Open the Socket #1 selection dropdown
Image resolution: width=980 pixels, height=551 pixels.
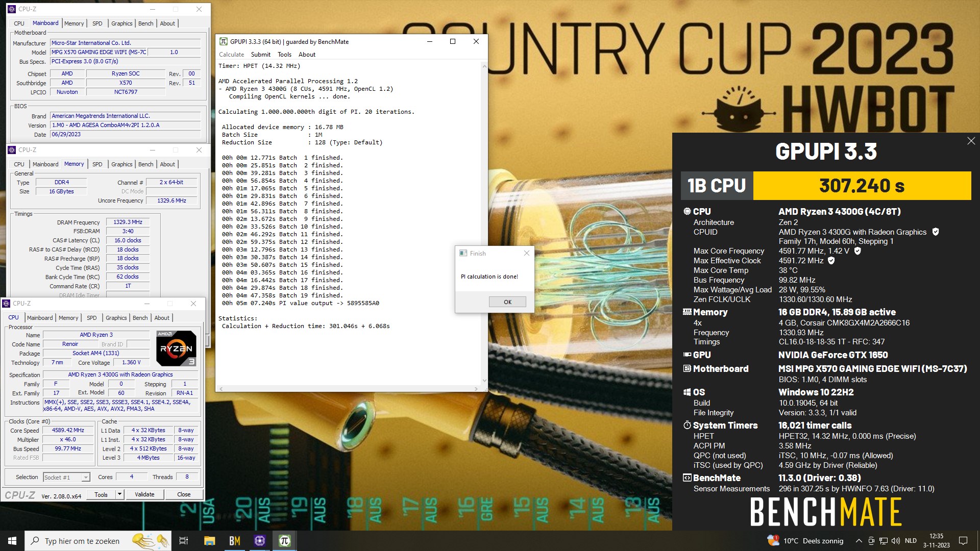[x=66, y=477]
